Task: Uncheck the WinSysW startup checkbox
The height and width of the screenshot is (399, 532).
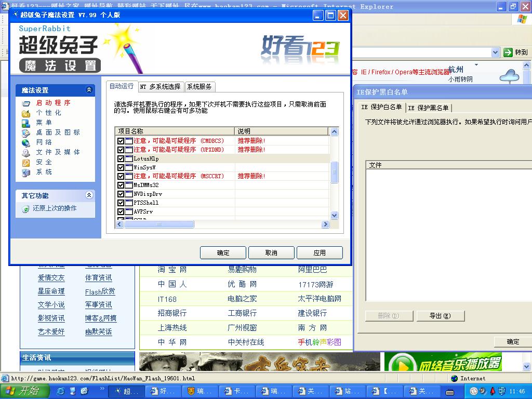Action: click(x=121, y=167)
